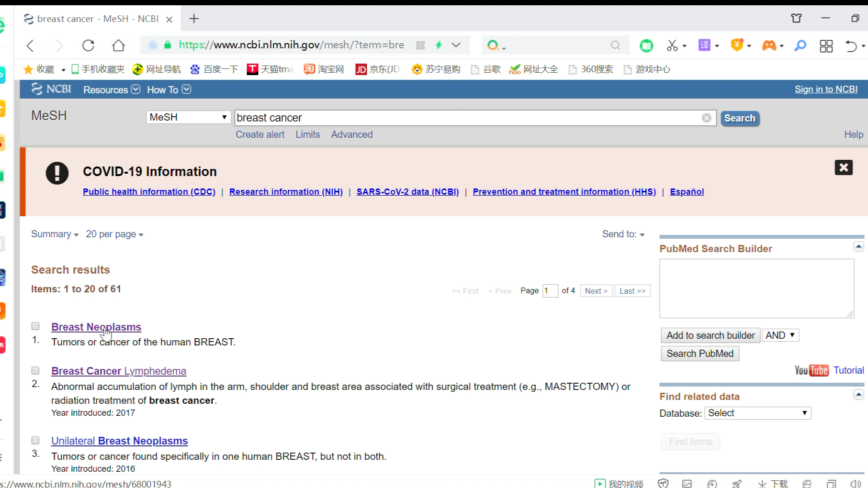Check the Unilateral Breast Neoplasms checkbox
This screenshot has width=868, height=488.
[x=35, y=440]
